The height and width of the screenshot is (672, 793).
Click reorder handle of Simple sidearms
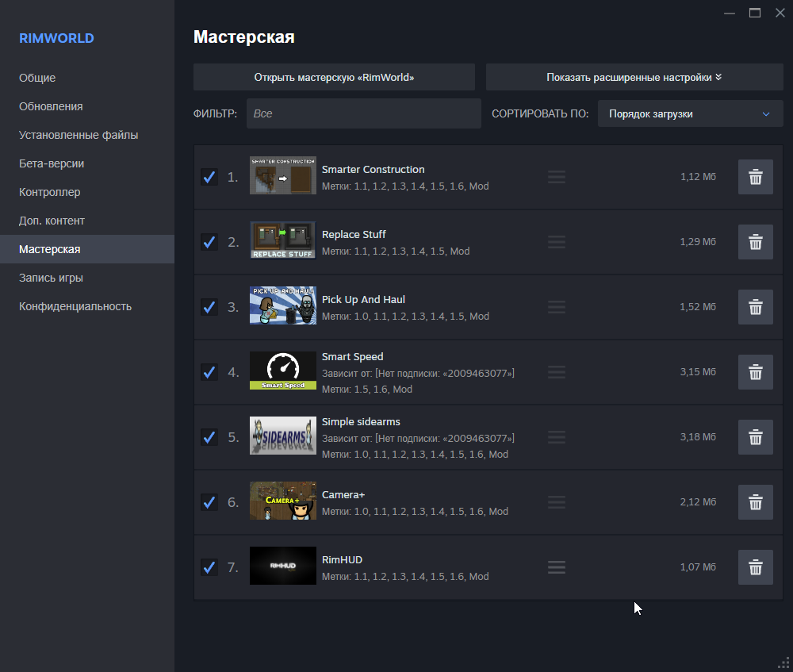click(557, 437)
